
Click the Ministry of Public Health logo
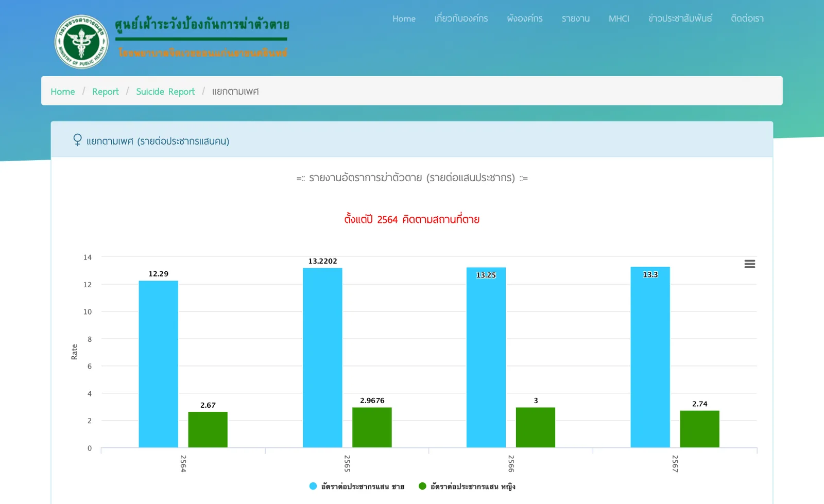(x=81, y=42)
